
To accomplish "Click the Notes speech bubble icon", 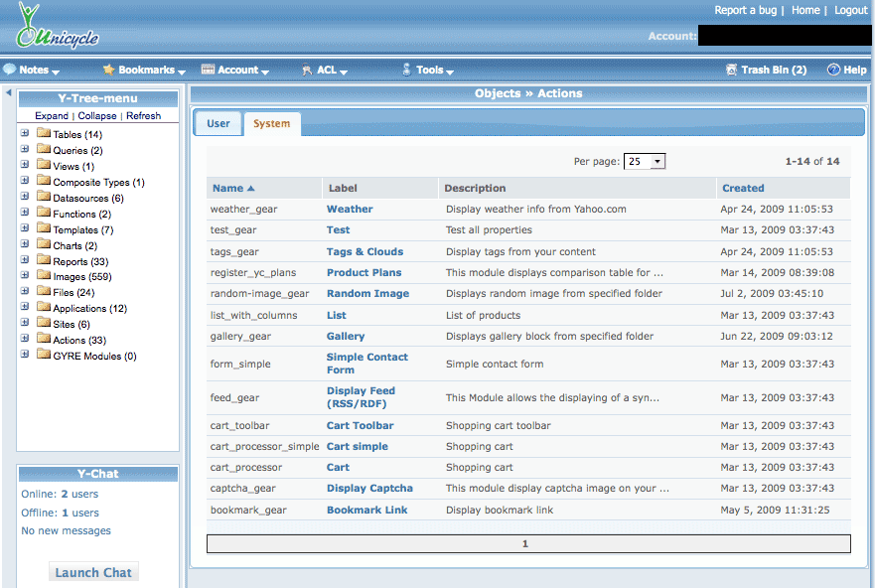I will click(10, 71).
